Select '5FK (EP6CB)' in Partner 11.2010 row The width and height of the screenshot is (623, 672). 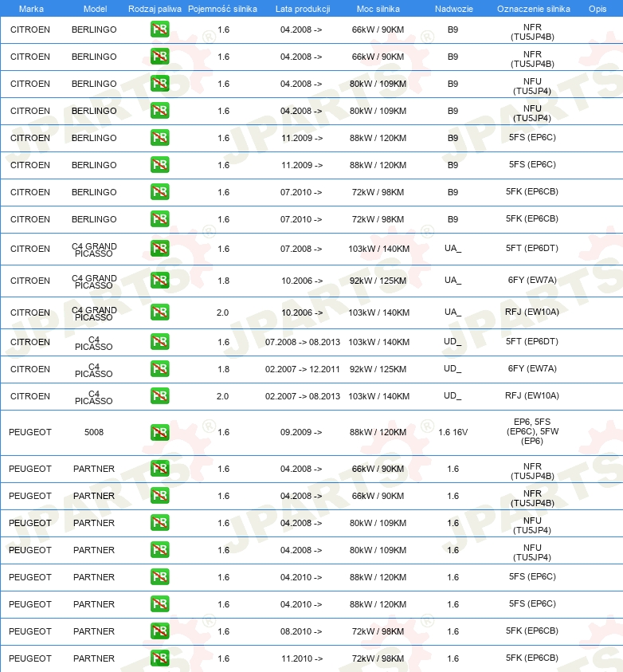[x=532, y=658]
